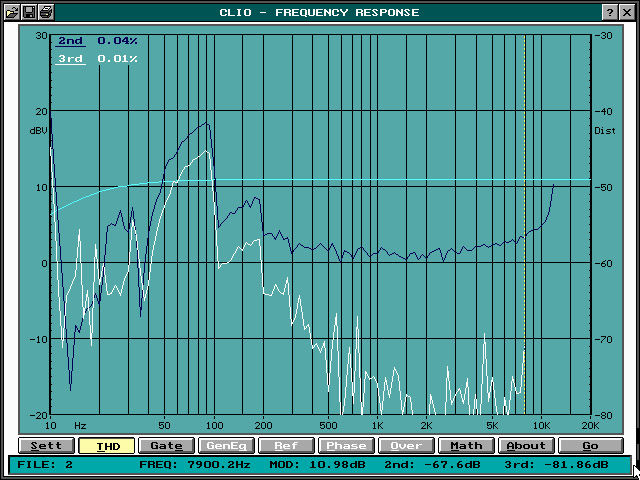Viewport: 640px width, 480px height.
Task: Click the Ref button
Action: point(287,446)
